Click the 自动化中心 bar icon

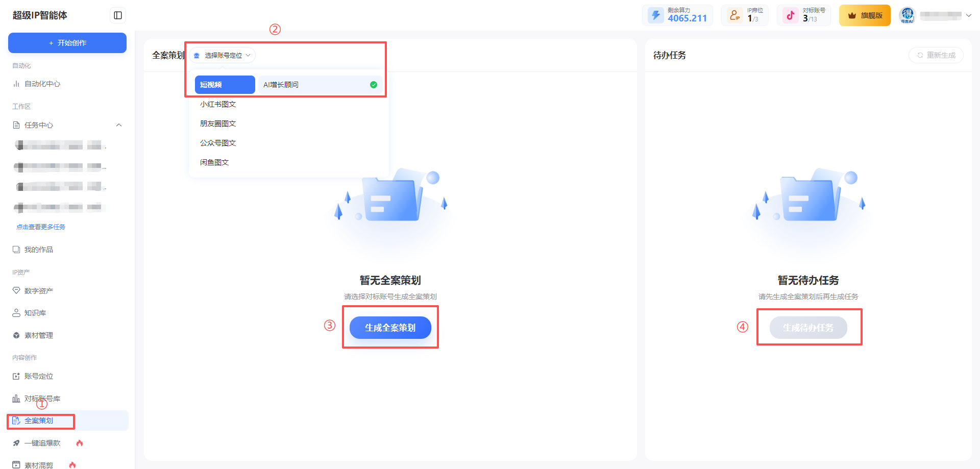(16, 84)
